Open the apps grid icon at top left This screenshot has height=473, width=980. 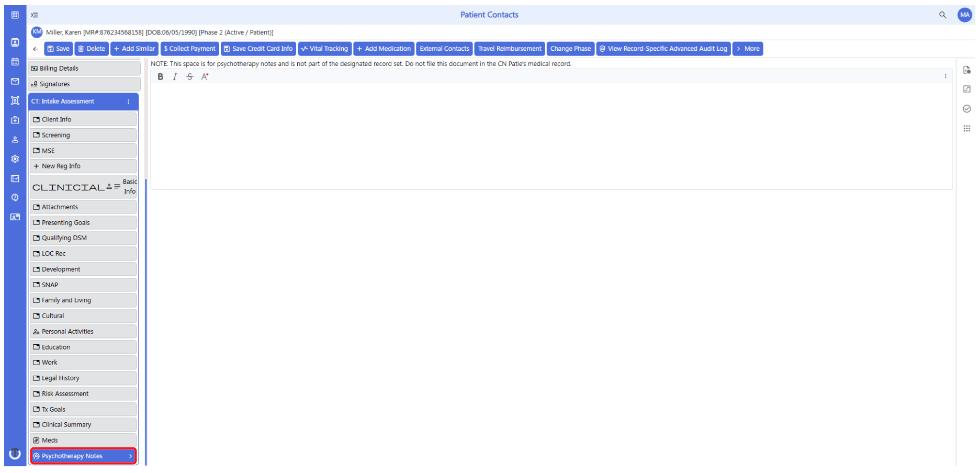click(15, 15)
